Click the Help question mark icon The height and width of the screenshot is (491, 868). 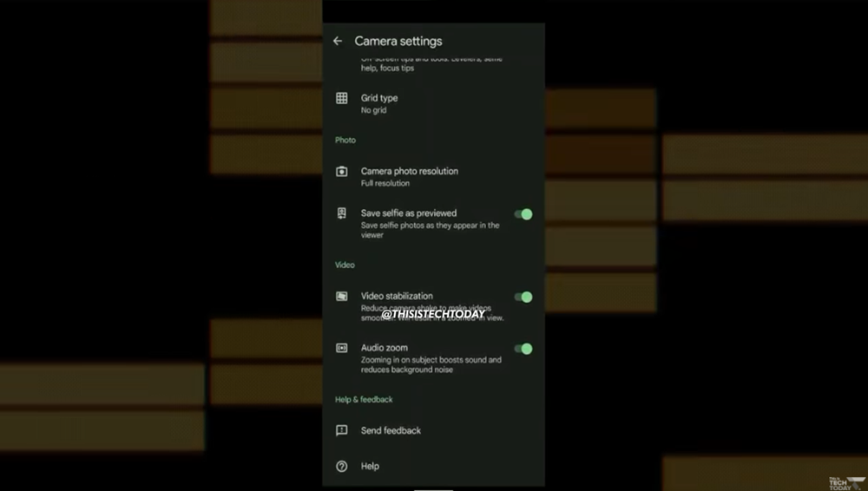click(x=342, y=466)
